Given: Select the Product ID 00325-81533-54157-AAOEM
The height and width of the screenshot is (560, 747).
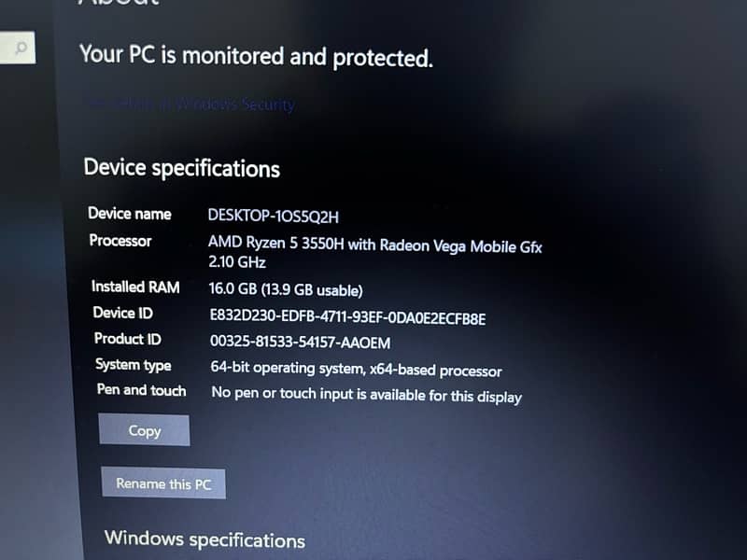Looking at the screenshot, I should [x=300, y=342].
